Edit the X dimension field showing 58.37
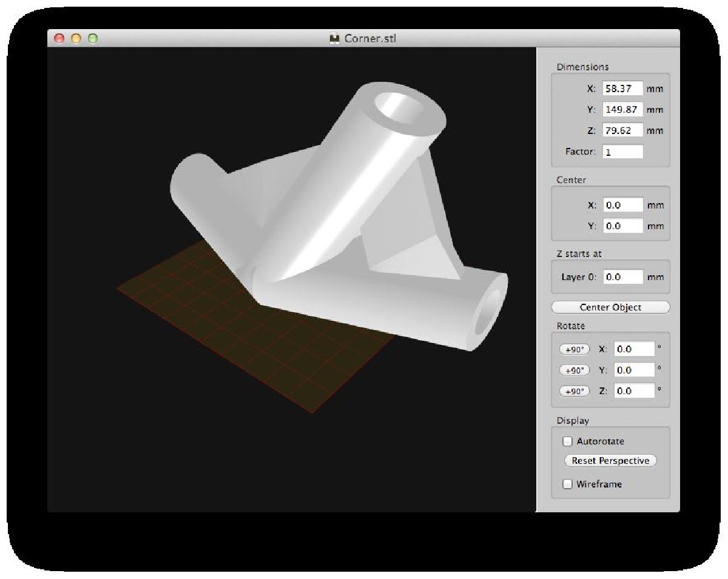The image size is (728, 579). (x=622, y=89)
